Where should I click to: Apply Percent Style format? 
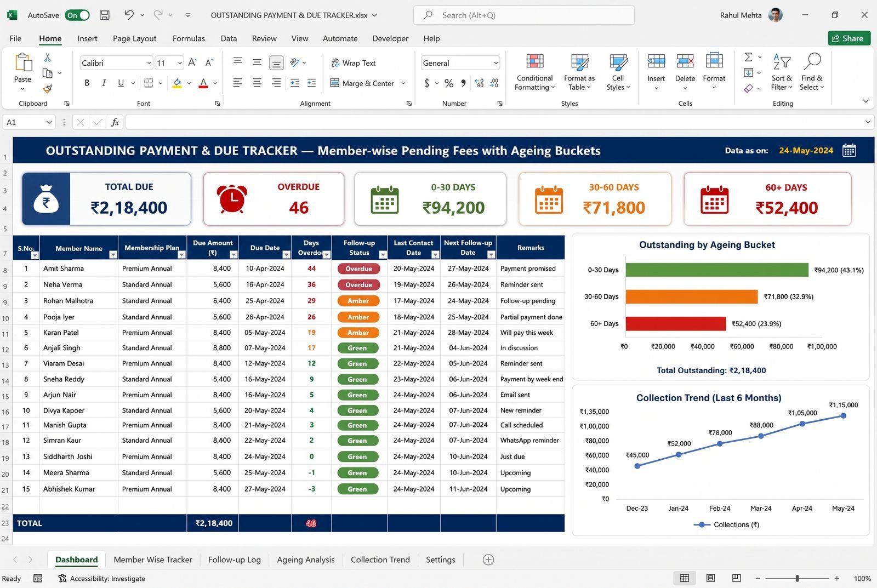point(449,83)
